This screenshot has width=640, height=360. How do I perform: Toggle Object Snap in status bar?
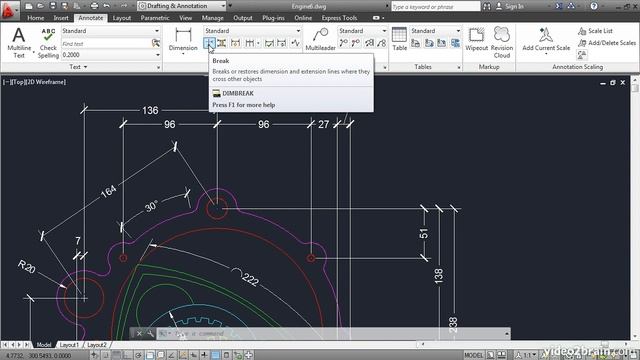pyautogui.click(x=150, y=355)
